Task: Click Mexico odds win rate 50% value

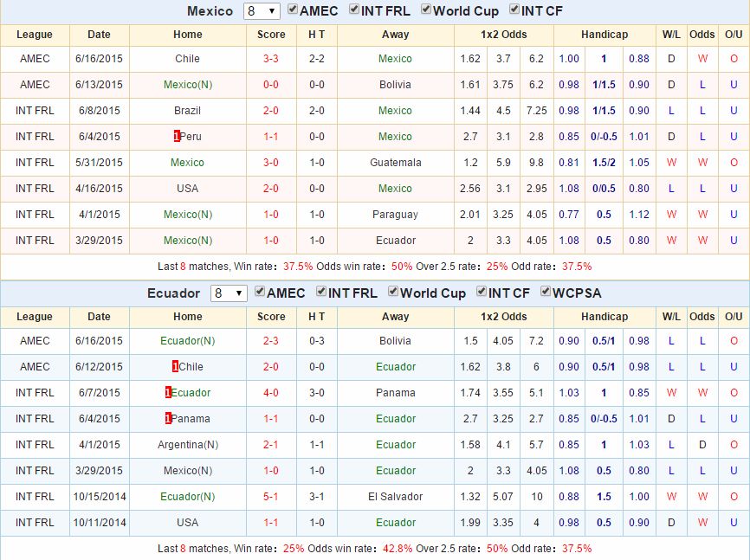Action: [x=402, y=267]
